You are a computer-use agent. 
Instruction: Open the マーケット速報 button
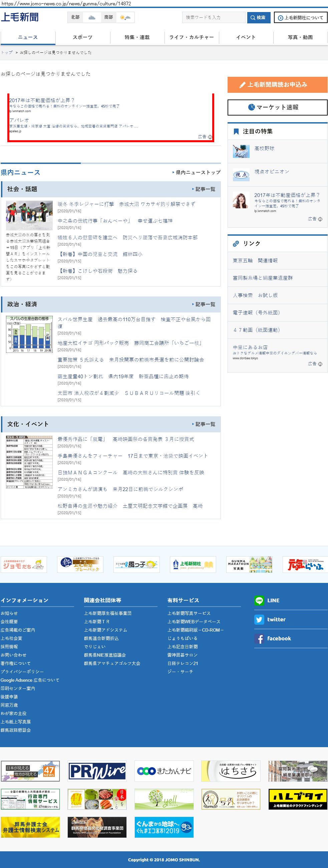[277, 107]
